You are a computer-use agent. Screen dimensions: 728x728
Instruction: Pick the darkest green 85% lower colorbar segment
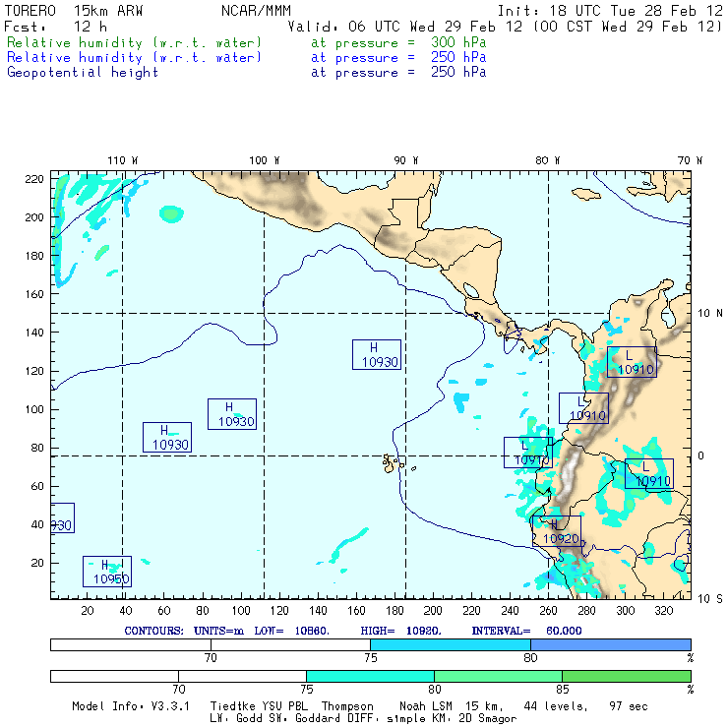click(626, 676)
